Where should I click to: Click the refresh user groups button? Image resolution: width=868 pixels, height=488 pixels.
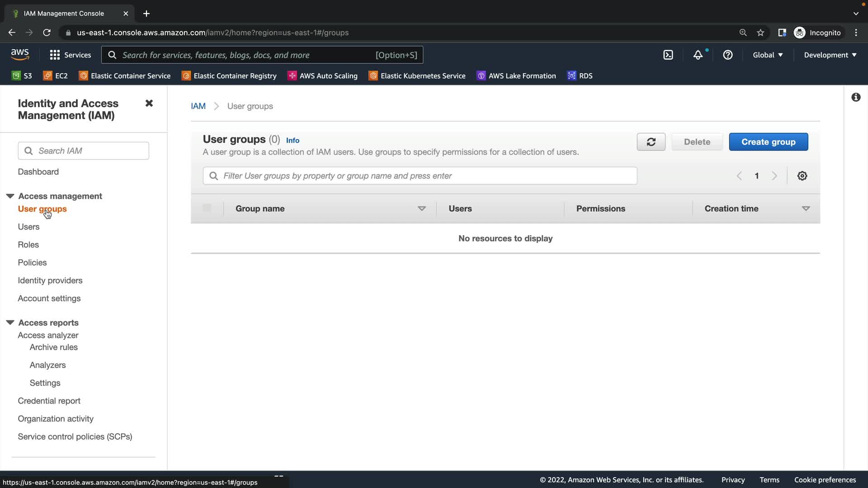click(x=651, y=142)
